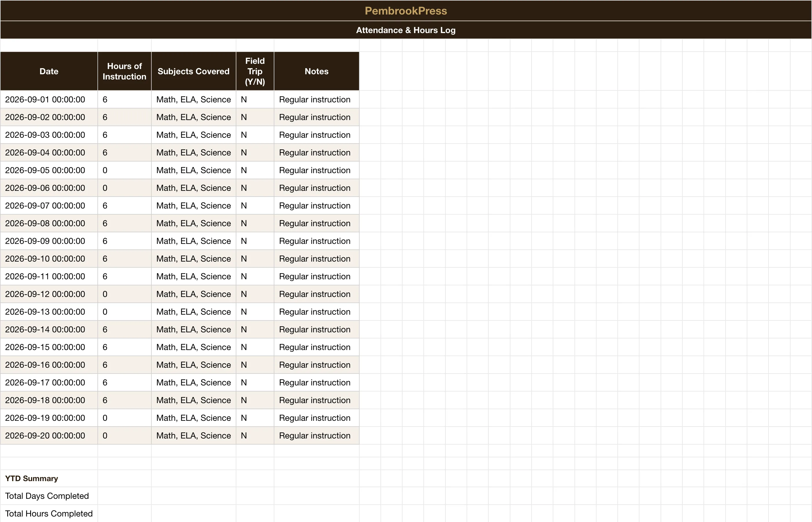Select date cell 2026-09-01 00:00:00
This screenshot has width=812, height=522.
[x=49, y=100]
